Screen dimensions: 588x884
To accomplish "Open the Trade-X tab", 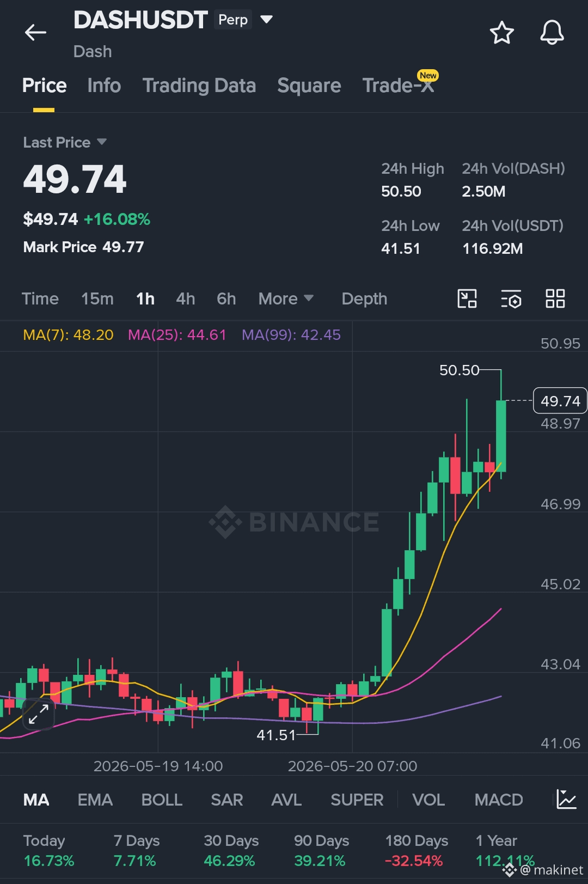I will (x=399, y=86).
